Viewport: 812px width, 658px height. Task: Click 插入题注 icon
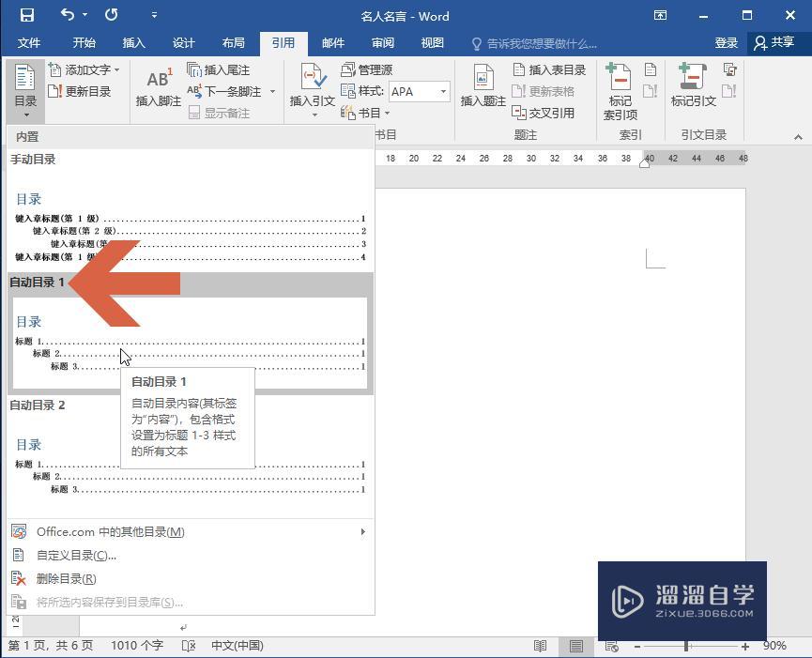483,86
